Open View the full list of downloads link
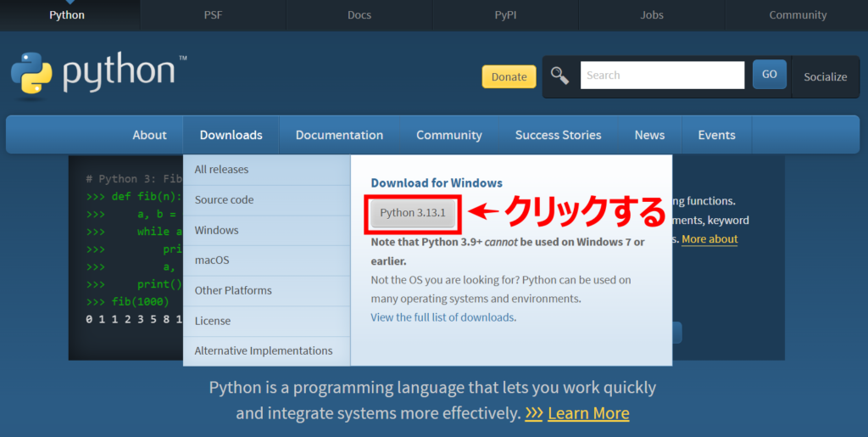The image size is (868, 437). pyautogui.click(x=442, y=317)
